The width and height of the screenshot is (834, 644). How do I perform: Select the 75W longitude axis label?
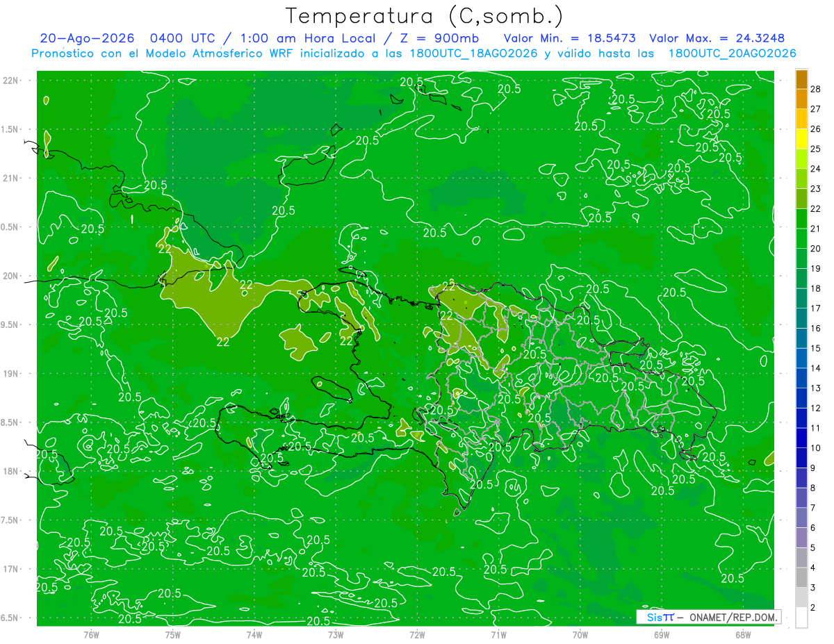click(173, 635)
